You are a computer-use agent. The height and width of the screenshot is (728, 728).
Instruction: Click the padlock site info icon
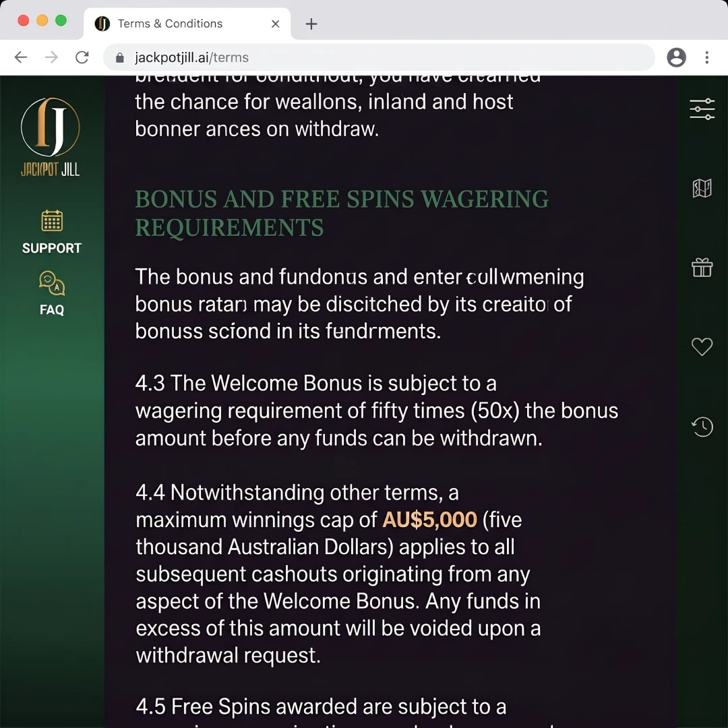point(120,57)
